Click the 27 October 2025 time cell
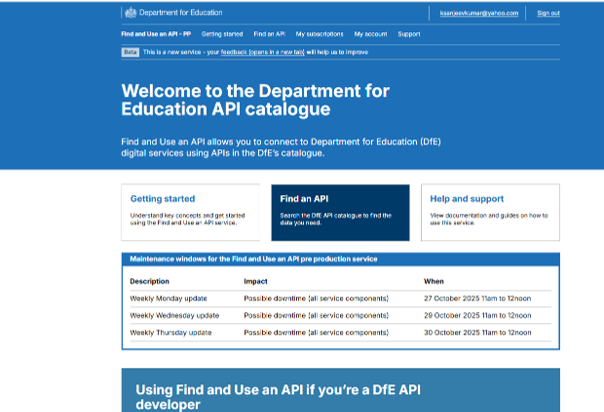The image size is (604, 412). tap(478, 298)
